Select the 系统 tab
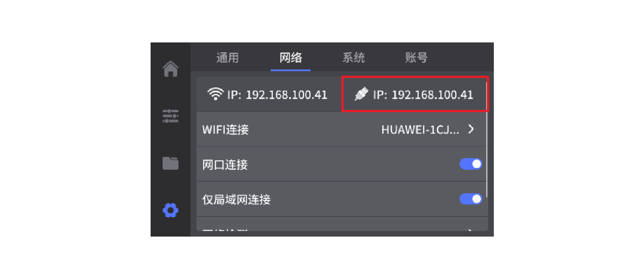Viewport: 644px width, 279px height. pos(354,57)
